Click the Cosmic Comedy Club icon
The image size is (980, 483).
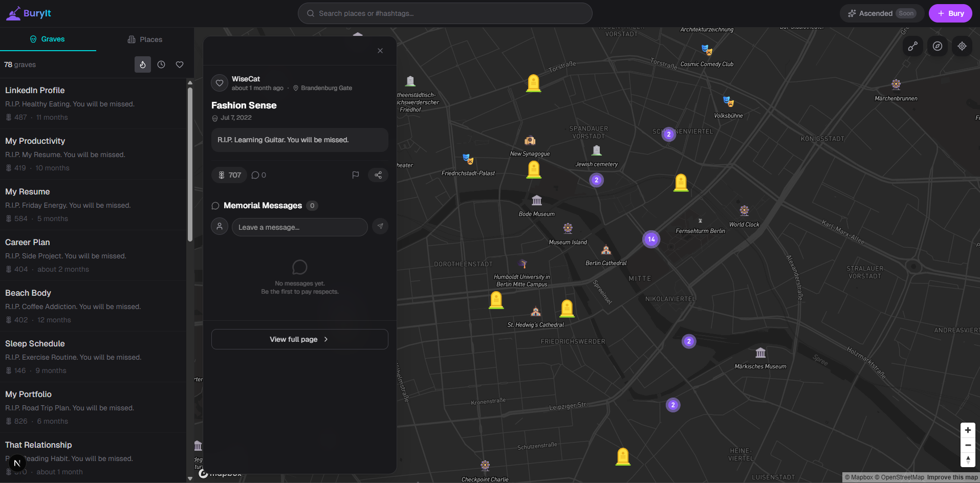(707, 50)
